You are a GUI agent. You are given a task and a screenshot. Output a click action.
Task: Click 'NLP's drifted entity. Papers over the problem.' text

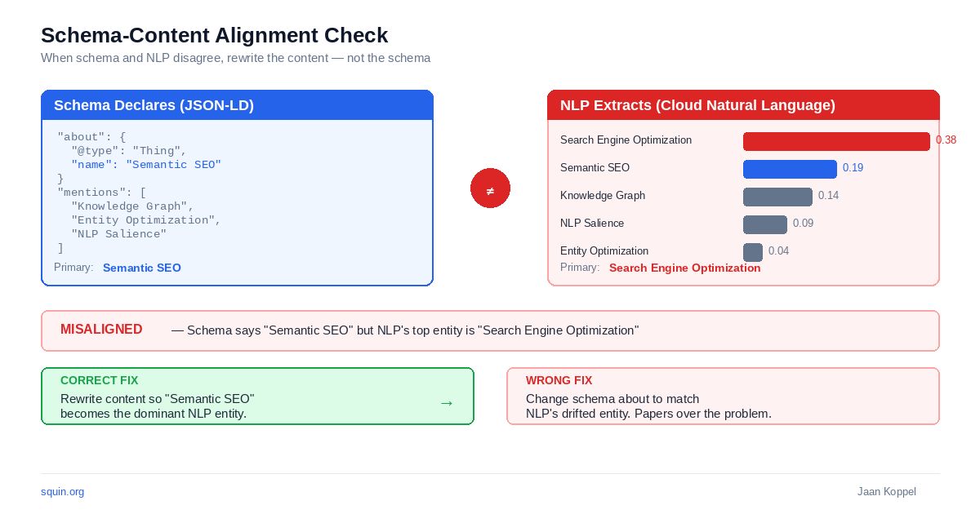(648, 414)
